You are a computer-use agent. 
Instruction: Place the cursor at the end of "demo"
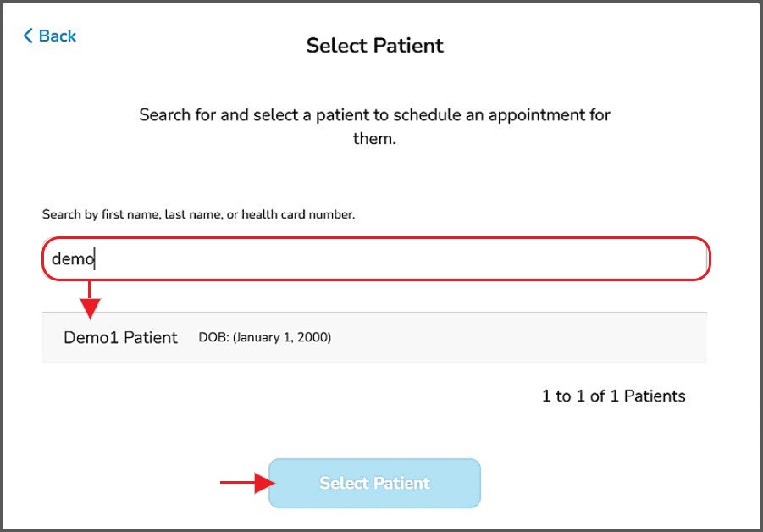click(95, 258)
